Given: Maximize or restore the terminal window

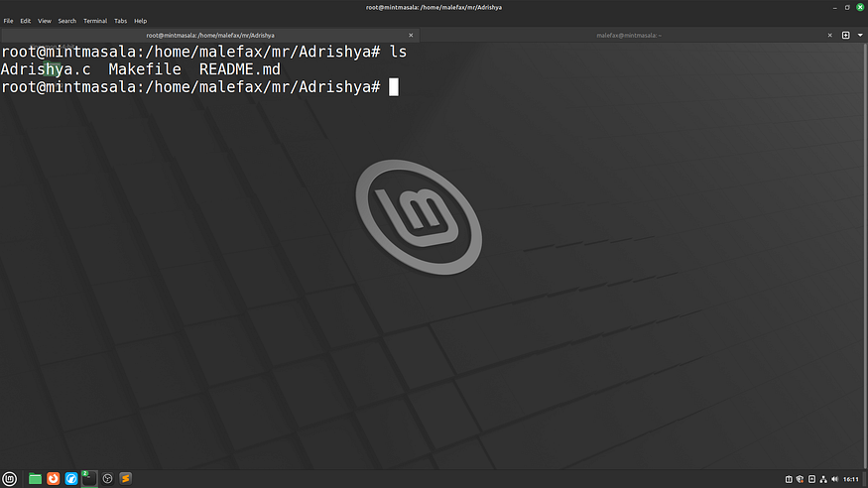Looking at the screenshot, I should pyautogui.click(x=847, y=7).
